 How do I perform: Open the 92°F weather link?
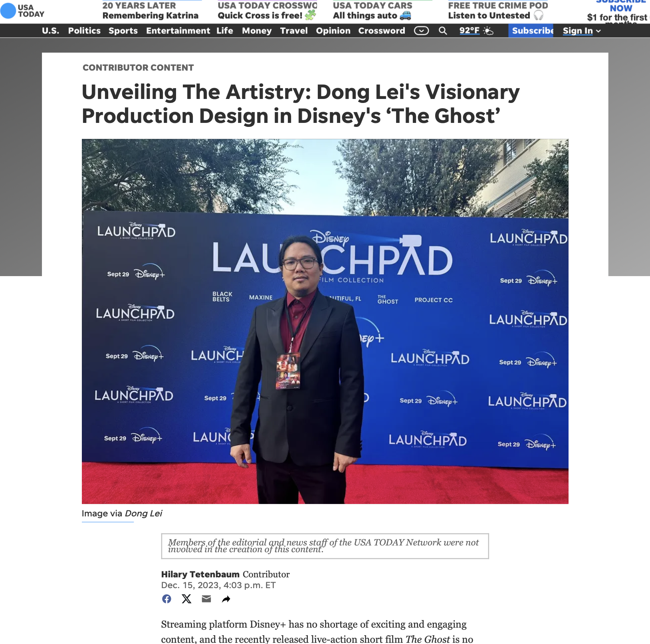pos(469,31)
